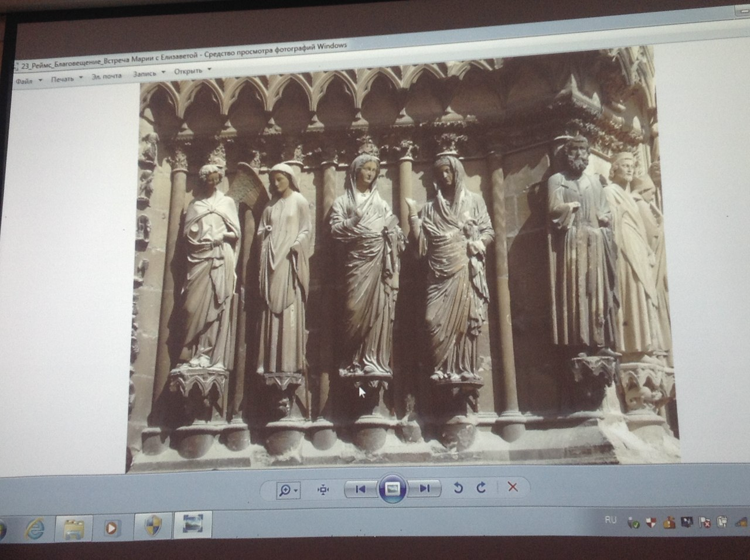Image resolution: width=750 pixels, height=560 pixels.
Task: Click the green check tray icon
Action: point(633,523)
